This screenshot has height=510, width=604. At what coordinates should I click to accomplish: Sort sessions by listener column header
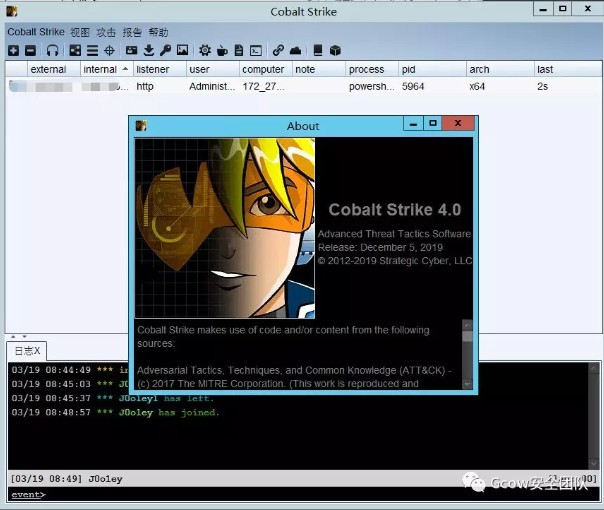tap(153, 69)
